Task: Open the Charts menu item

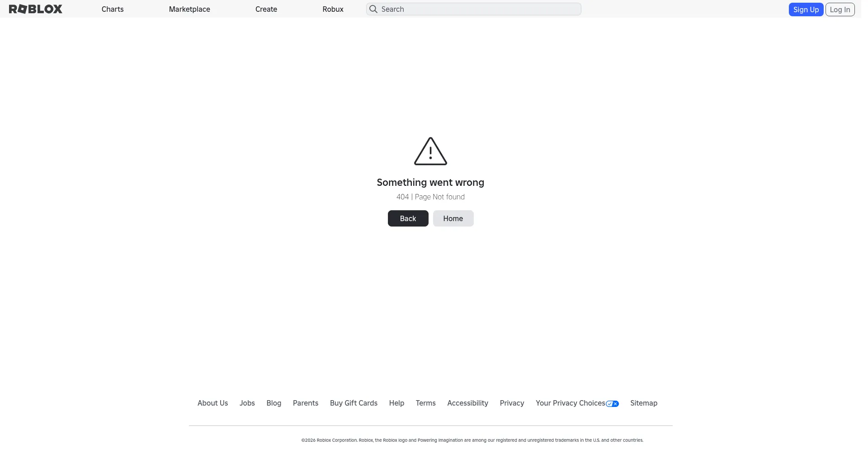Action: point(113,9)
